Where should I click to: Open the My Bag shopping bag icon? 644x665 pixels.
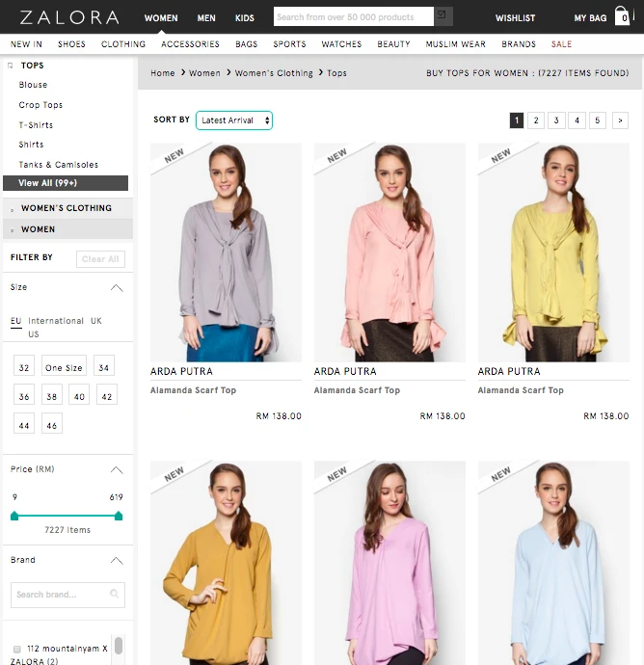pyautogui.click(x=622, y=16)
